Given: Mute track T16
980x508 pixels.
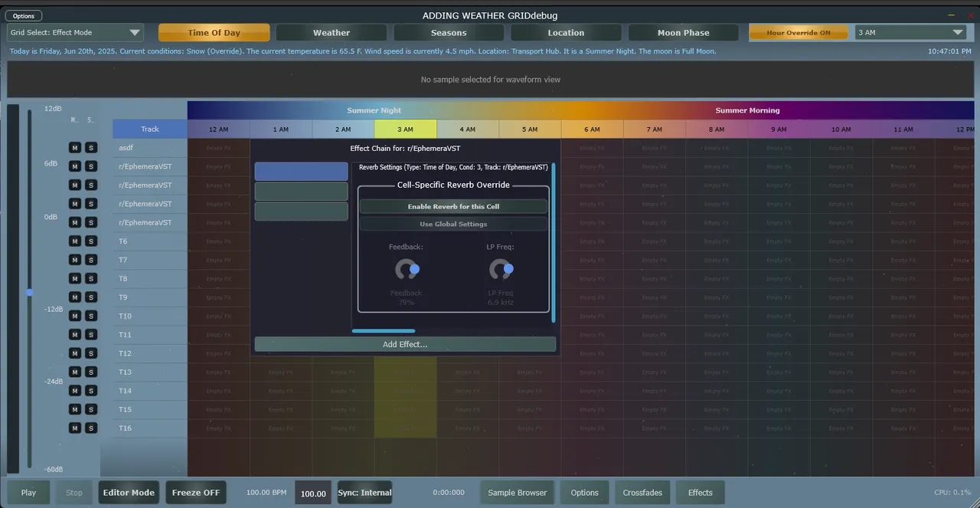Looking at the screenshot, I should point(75,428).
